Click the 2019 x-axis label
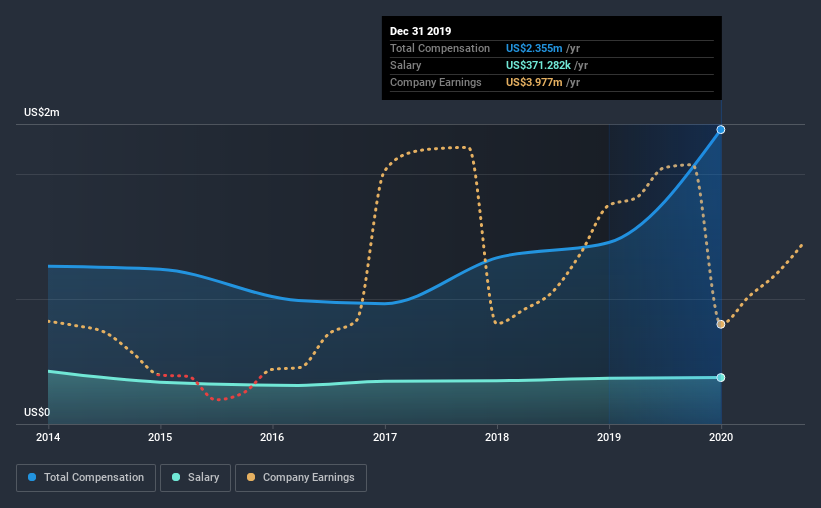The height and width of the screenshot is (508, 821). [x=609, y=437]
